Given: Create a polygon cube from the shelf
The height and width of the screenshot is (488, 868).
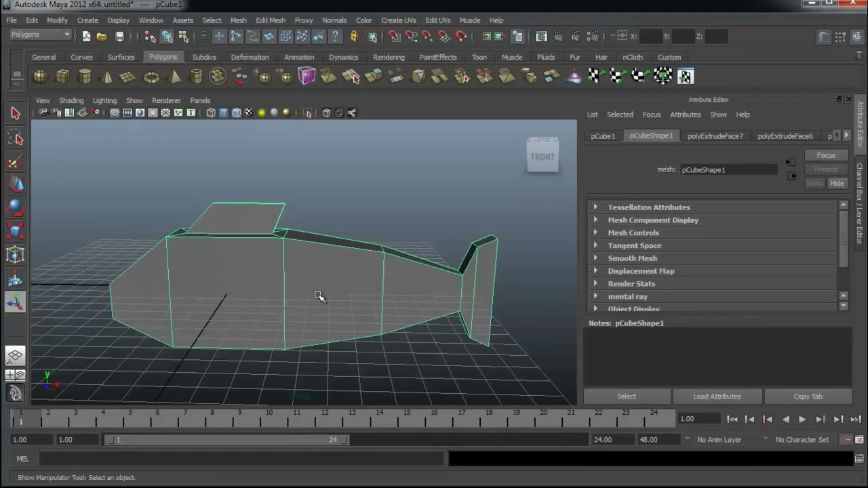Looking at the screenshot, I should pos(62,77).
